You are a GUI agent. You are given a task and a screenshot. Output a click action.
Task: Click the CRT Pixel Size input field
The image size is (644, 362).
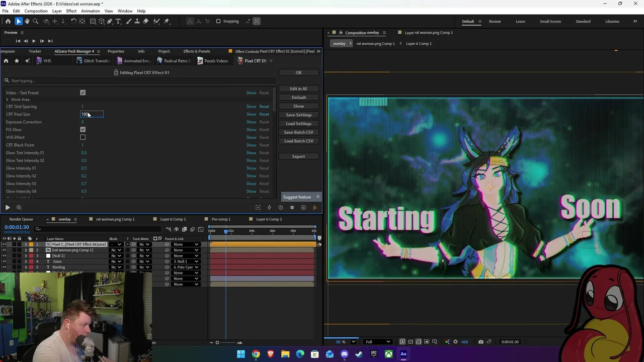coord(92,114)
